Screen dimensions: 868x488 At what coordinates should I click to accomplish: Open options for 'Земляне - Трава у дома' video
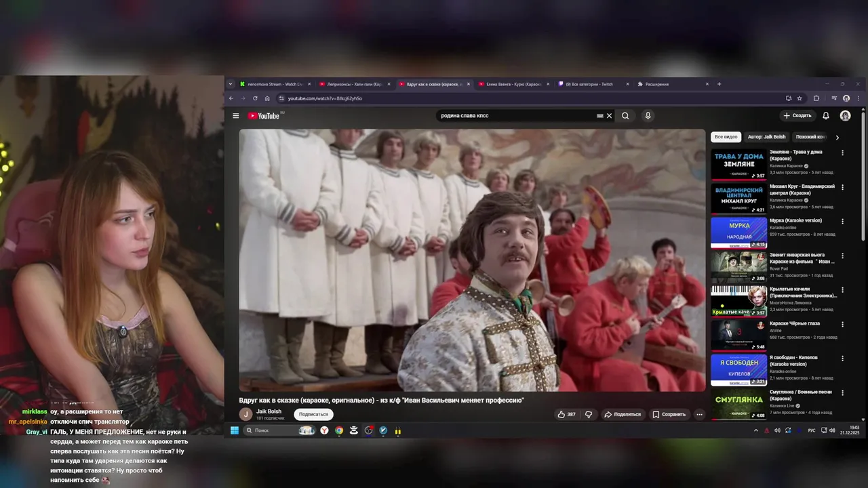pyautogui.click(x=842, y=153)
